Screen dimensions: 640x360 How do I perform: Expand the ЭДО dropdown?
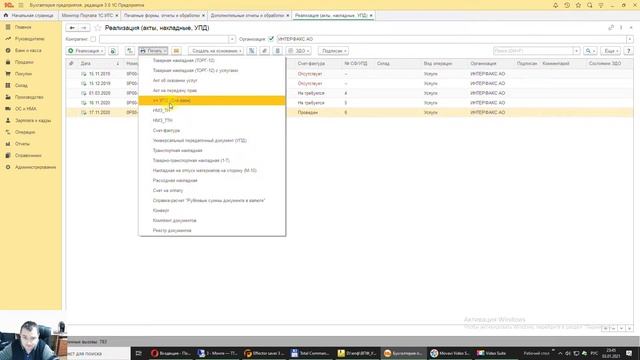(298, 51)
